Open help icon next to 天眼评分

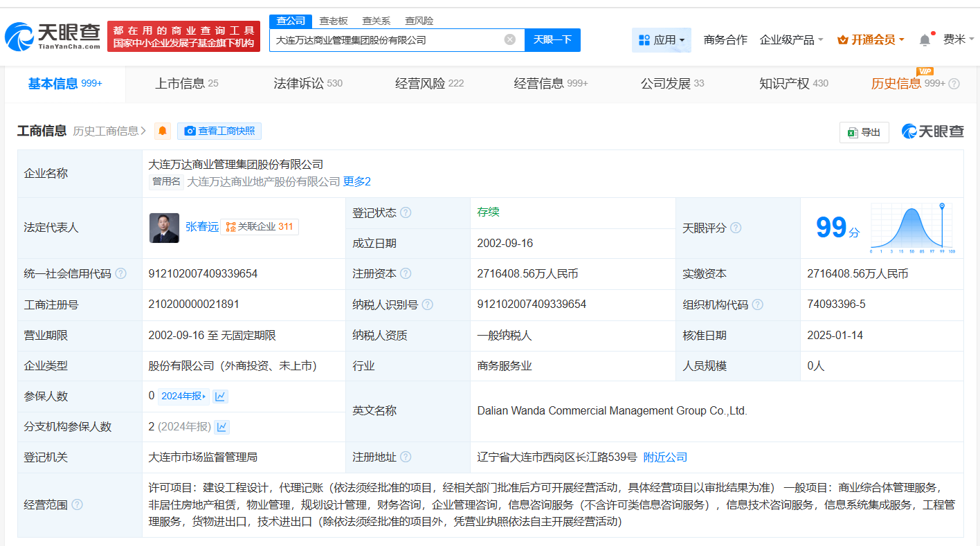(736, 228)
